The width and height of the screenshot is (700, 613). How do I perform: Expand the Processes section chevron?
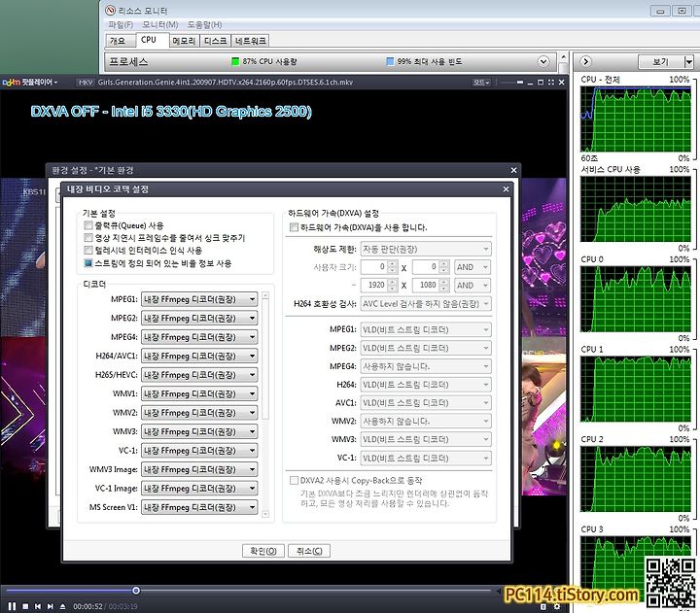543,61
